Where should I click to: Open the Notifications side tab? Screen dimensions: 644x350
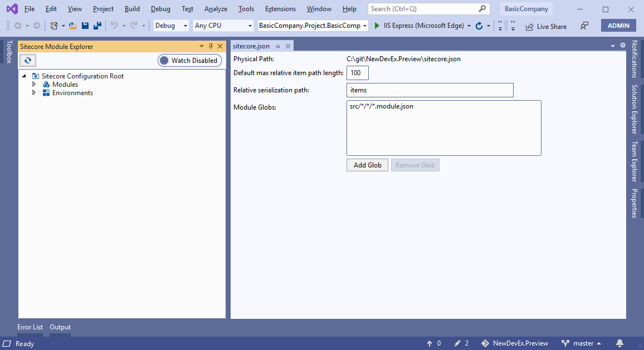635,58
